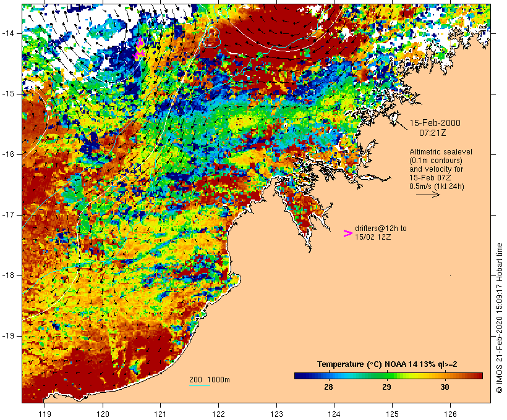
Task: Click the temperature colorbar at 30 degrees
Action: pos(445,376)
